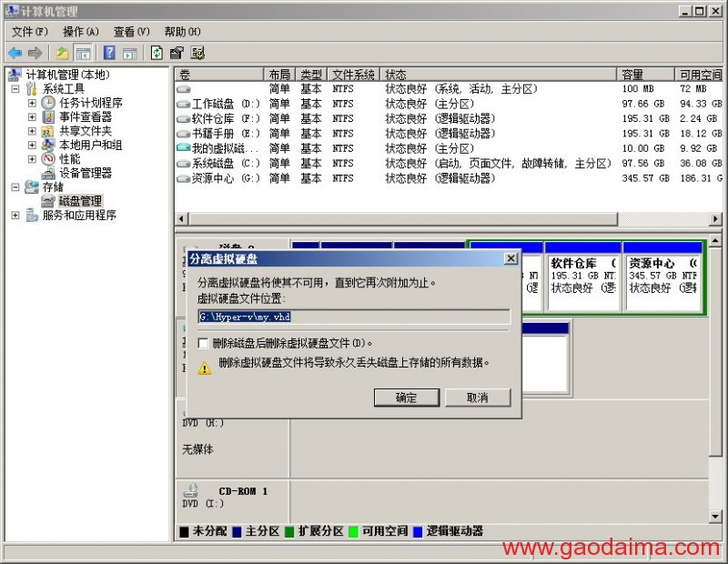This screenshot has width=728, height=564.
Task: Select the 书籍手册 (E:) volume row
Action: click(x=448, y=134)
